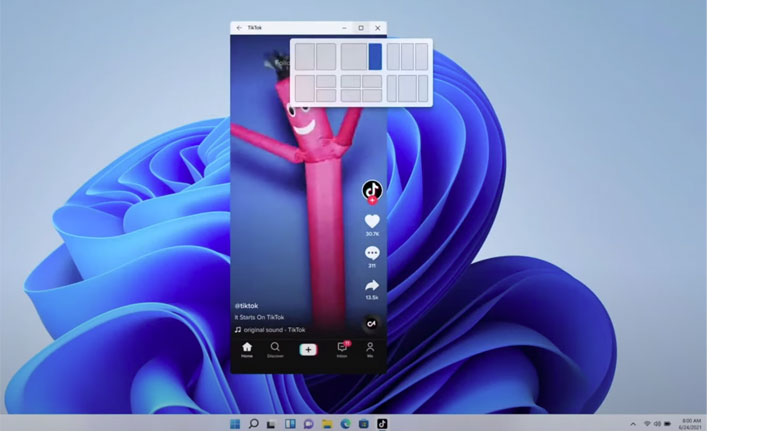Create a new post with the plus button
768x432 pixels.
click(x=308, y=349)
